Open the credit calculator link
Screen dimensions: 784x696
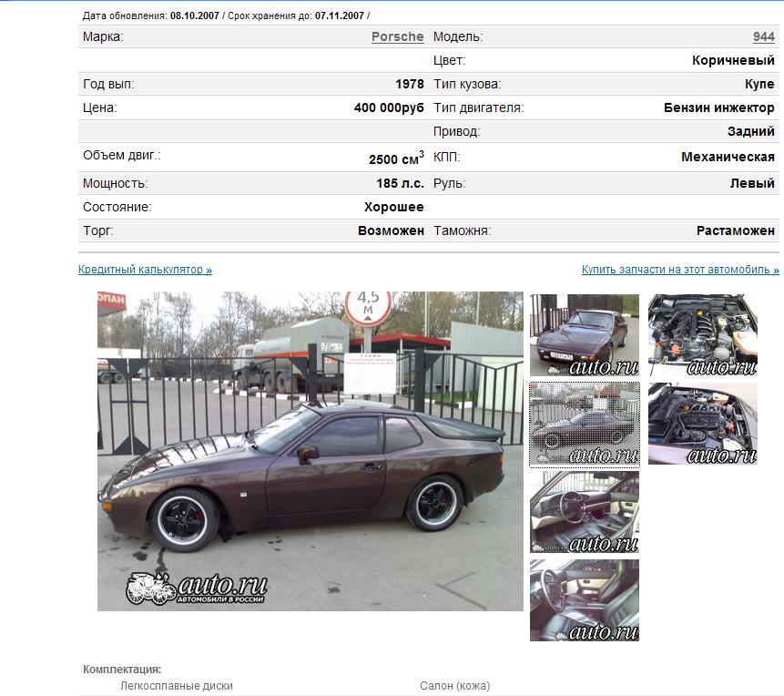(x=145, y=270)
